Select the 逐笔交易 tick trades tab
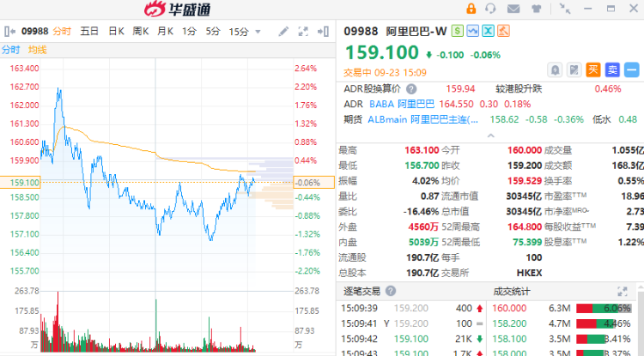This screenshot has height=356, width=644. point(361,291)
